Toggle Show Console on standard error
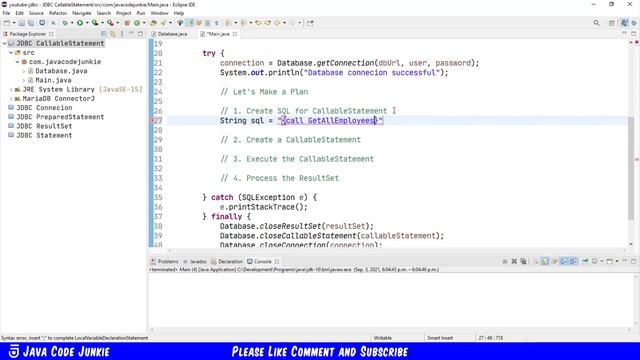 tap(573, 261)
